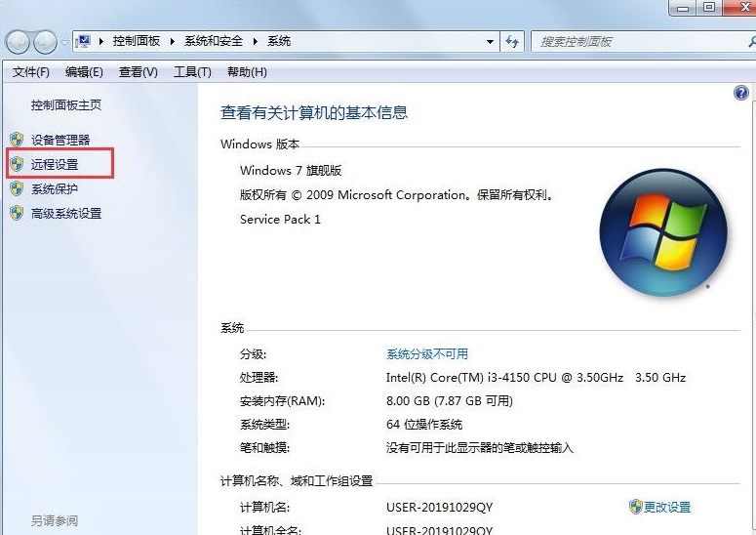Click the shield icon next to 更改设置
Screen dimensions: 756x535
[x=635, y=507]
